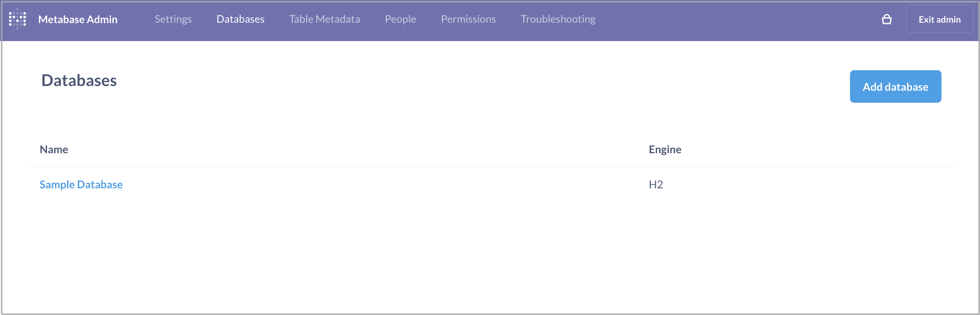Click the Databases page heading
Viewport: 980px width, 315px height.
79,80
